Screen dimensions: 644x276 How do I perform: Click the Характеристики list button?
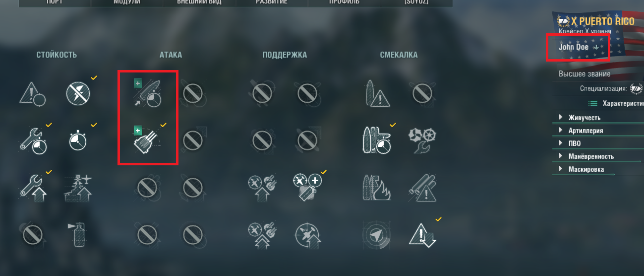coord(616,103)
